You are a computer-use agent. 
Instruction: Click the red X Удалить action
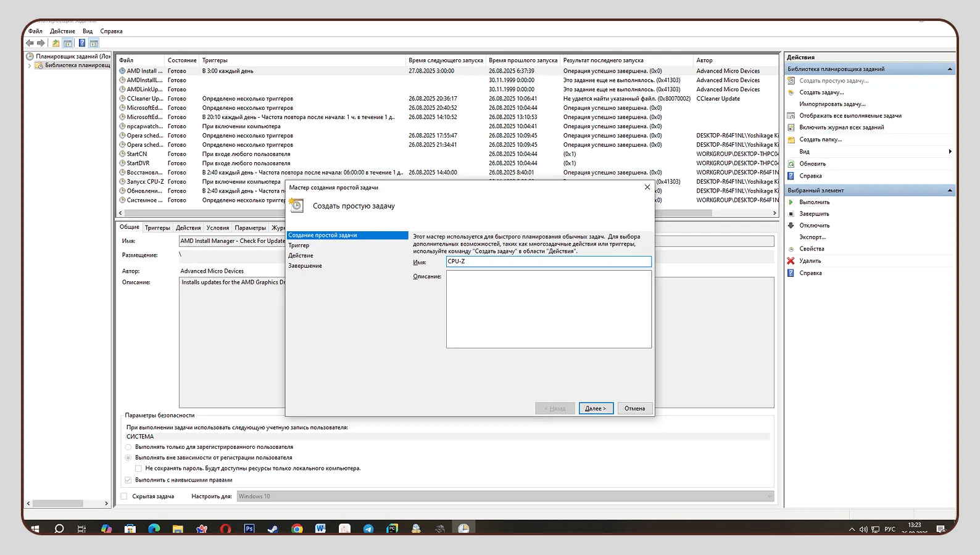coord(791,261)
